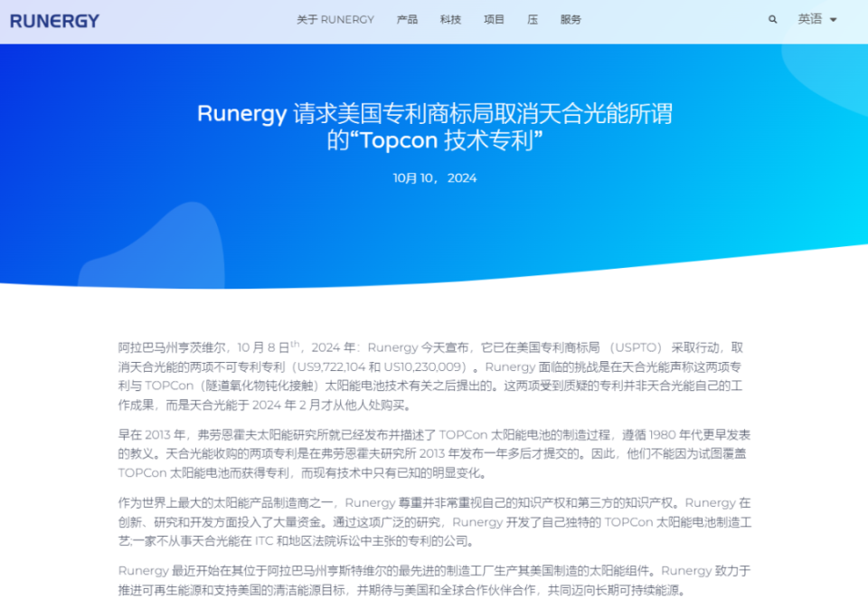Viewport: 868px width, 609px height.
Task: Select the 产品 navigation item
Action: pyautogui.click(x=407, y=19)
